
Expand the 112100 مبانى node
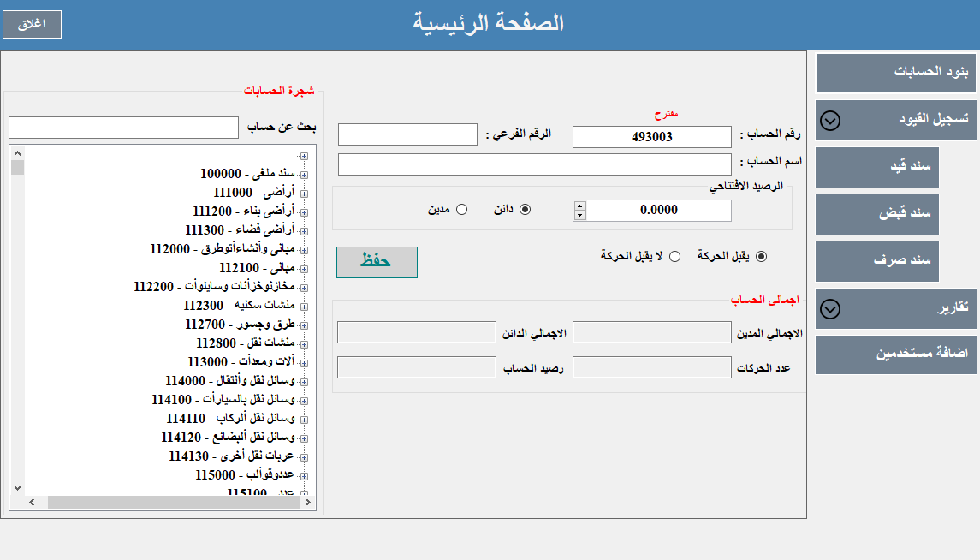coord(304,269)
